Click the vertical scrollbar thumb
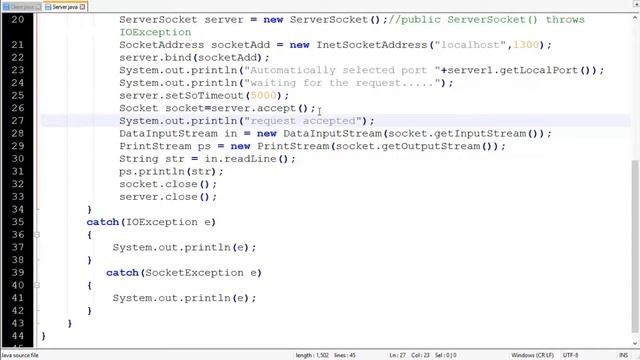The width and height of the screenshot is (640, 360). [x=635, y=246]
